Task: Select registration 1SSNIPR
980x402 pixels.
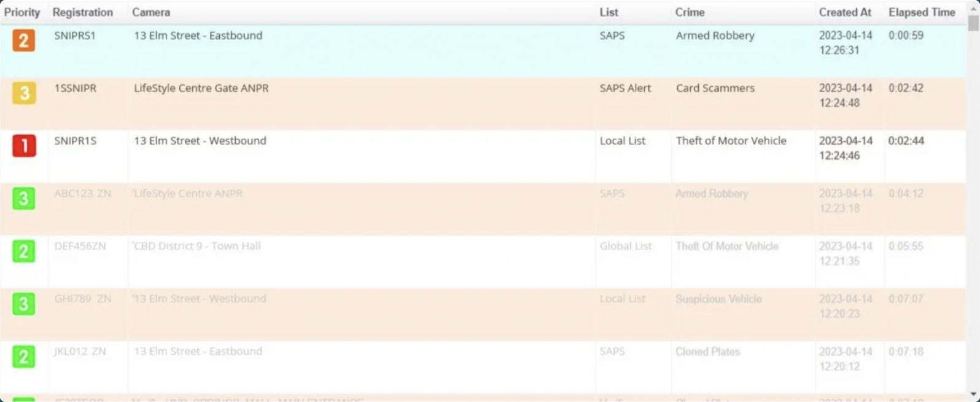Action: (76, 88)
